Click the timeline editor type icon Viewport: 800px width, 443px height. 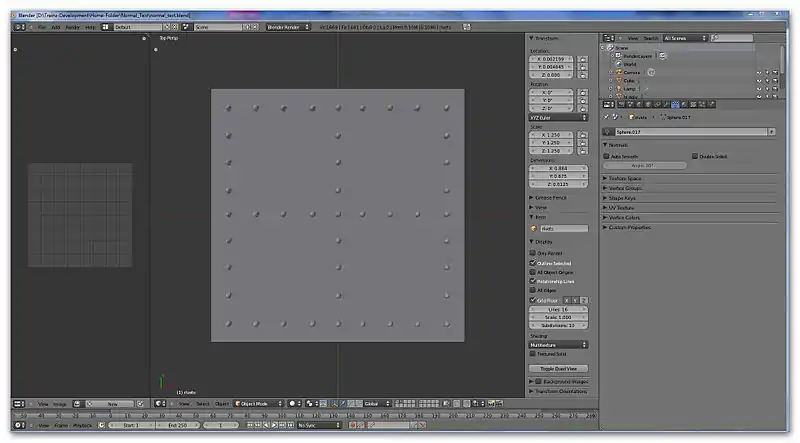coord(17,425)
